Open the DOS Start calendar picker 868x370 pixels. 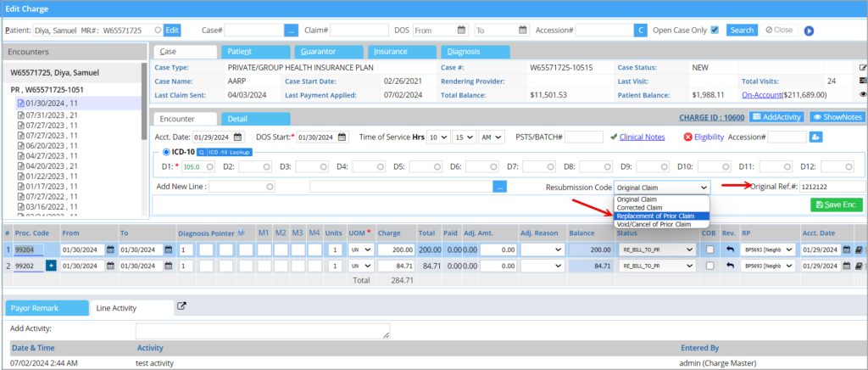coord(342,137)
